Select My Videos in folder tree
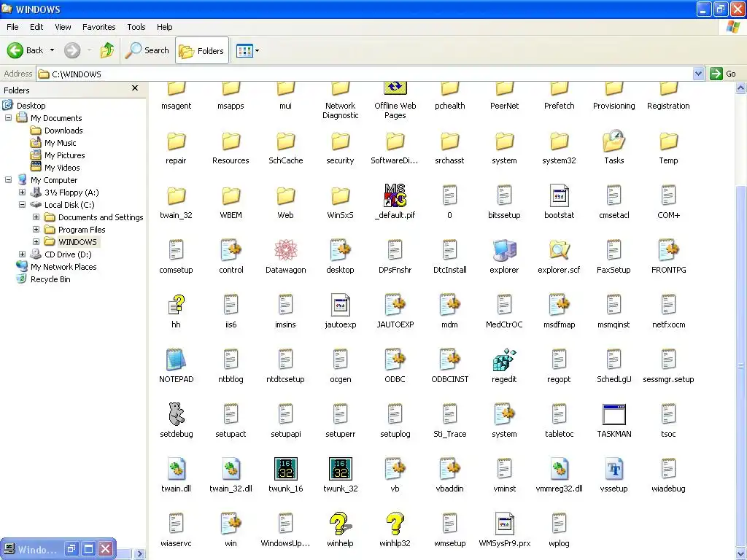 62,168
